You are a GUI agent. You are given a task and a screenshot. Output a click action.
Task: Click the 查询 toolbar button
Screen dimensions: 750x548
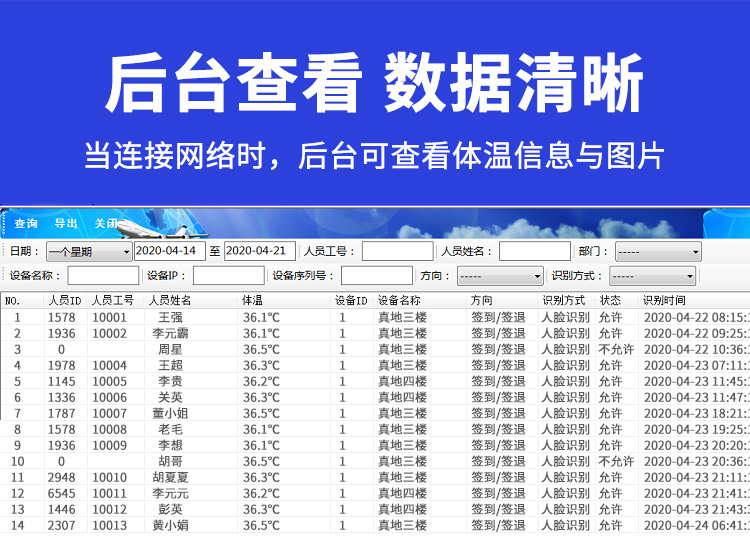pos(26,223)
